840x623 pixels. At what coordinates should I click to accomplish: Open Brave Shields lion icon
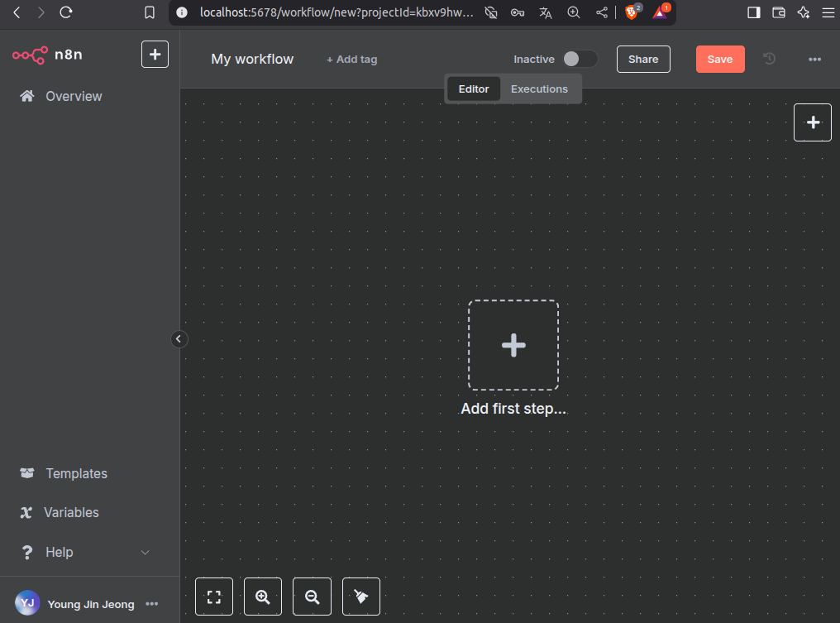coord(632,12)
